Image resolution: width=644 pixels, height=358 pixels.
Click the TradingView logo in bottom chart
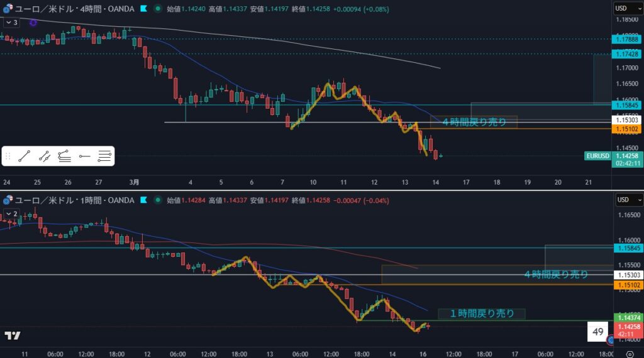(13, 335)
